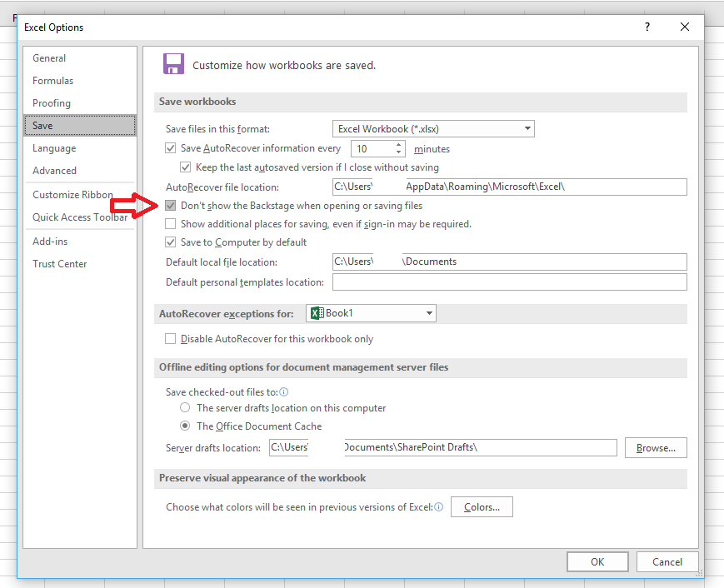Open the Help question mark button
724x588 pixels.
coord(647,27)
